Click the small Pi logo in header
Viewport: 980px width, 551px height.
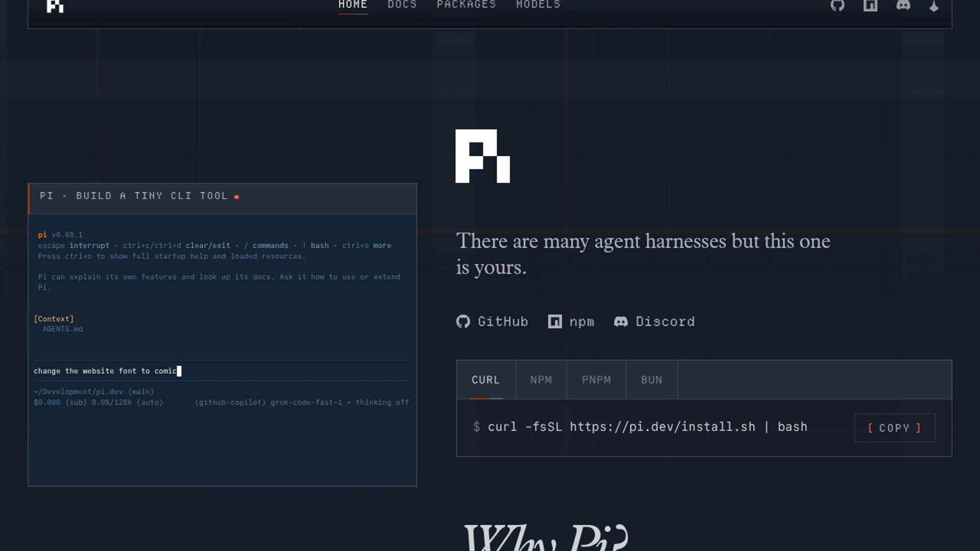click(x=55, y=6)
